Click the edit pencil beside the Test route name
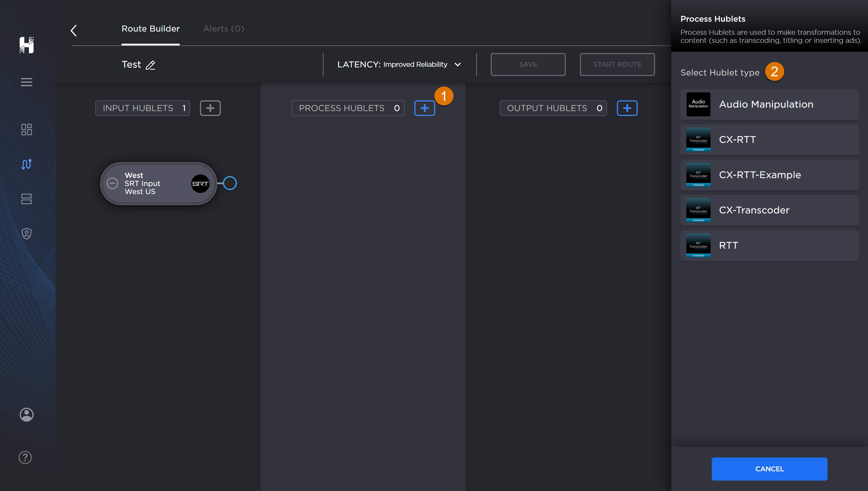The height and width of the screenshot is (491, 868). pos(151,65)
